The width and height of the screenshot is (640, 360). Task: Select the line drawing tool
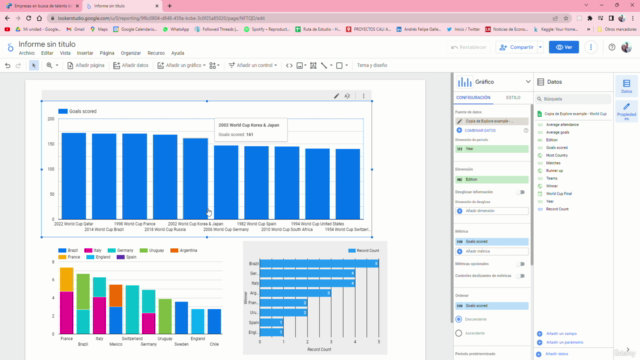coord(324,65)
